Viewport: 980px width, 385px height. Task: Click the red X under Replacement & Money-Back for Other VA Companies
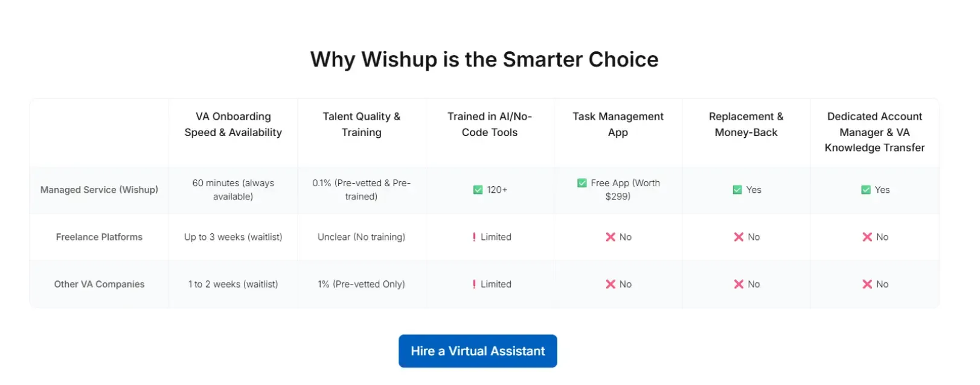(x=739, y=284)
